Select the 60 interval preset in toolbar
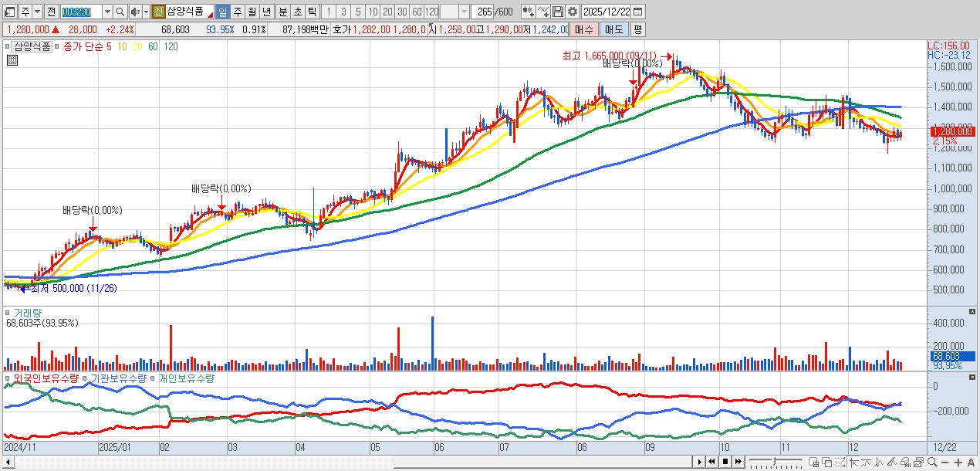Image resolution: width=980 pixels, height=471 pixels. tap(417, 12)
